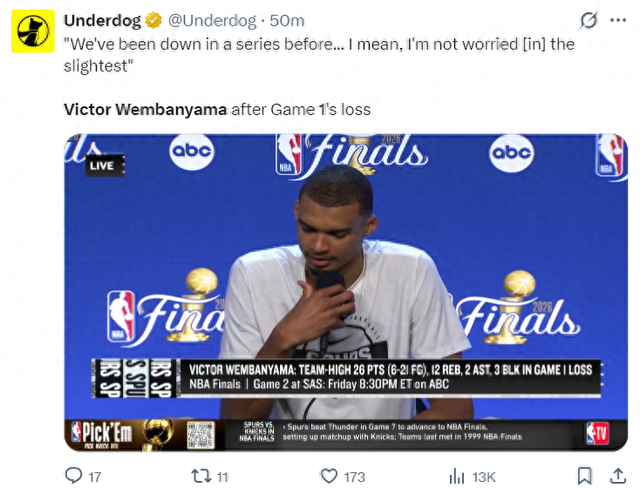Open the Underdog display name link

[102, 20]
